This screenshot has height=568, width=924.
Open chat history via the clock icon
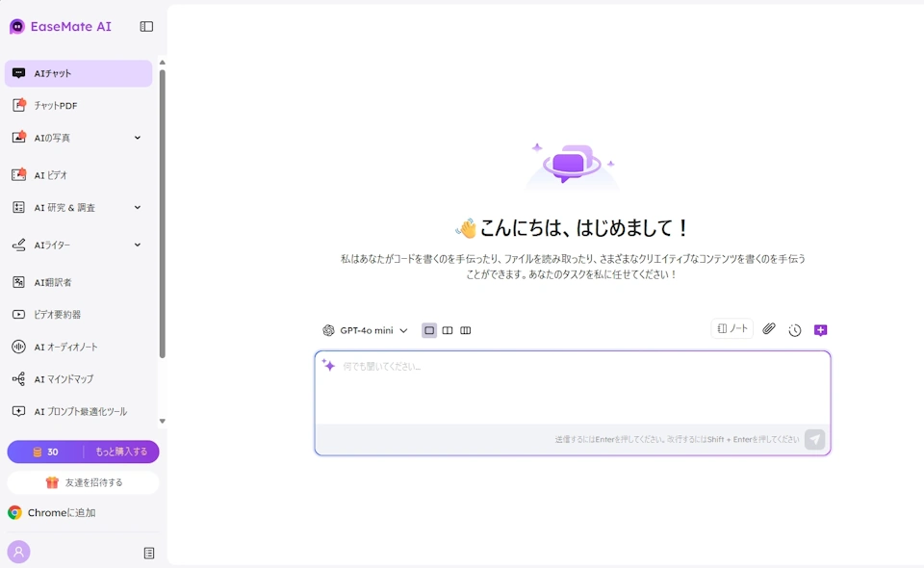(x=794, y=329)
